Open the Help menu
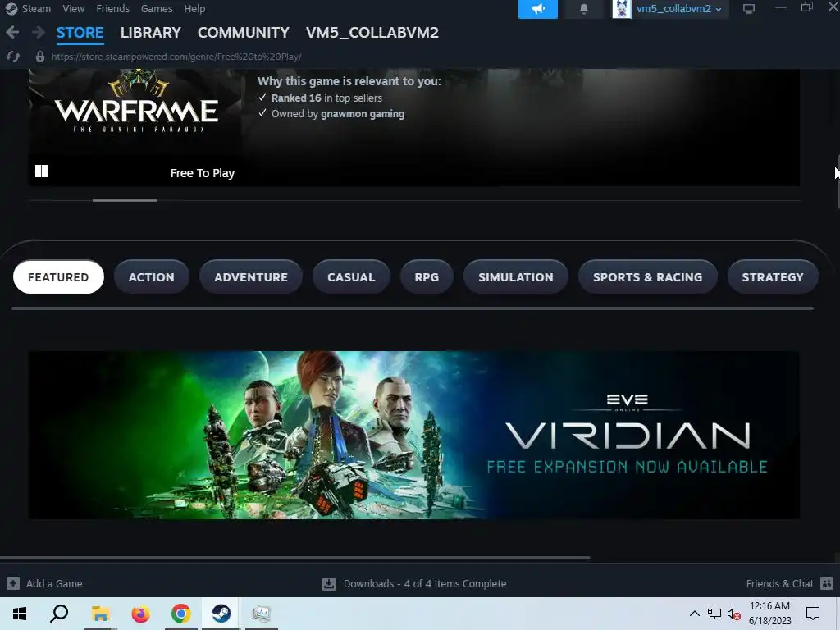The height and width of the screenshot is (630, 840). [x=194, y=8]
